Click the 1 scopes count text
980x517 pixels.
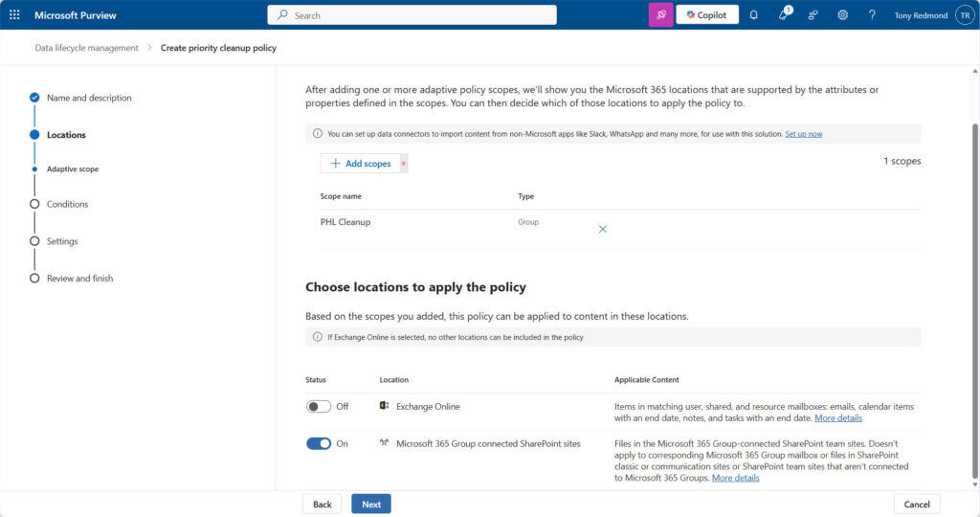(x=902, y=161)
